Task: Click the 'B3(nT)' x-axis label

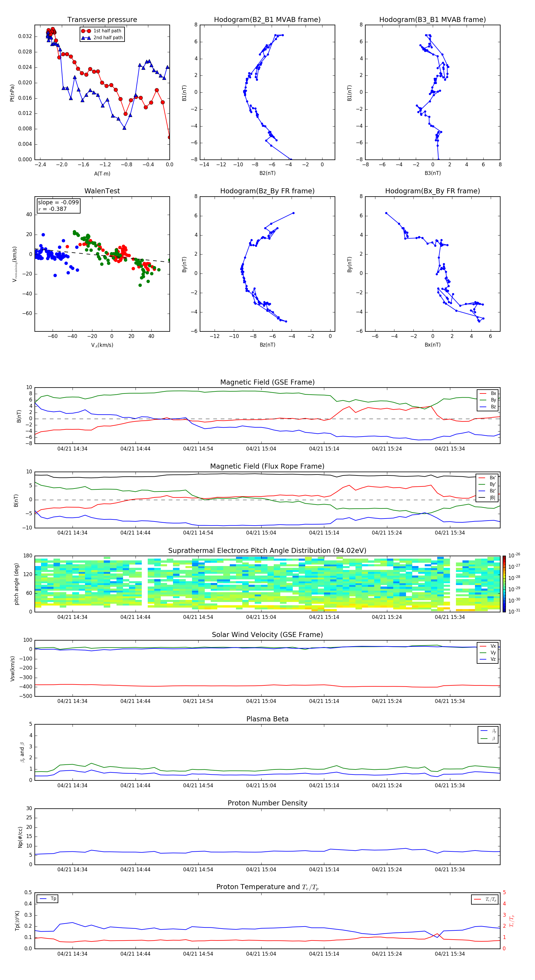Action: tap(432, 173)
